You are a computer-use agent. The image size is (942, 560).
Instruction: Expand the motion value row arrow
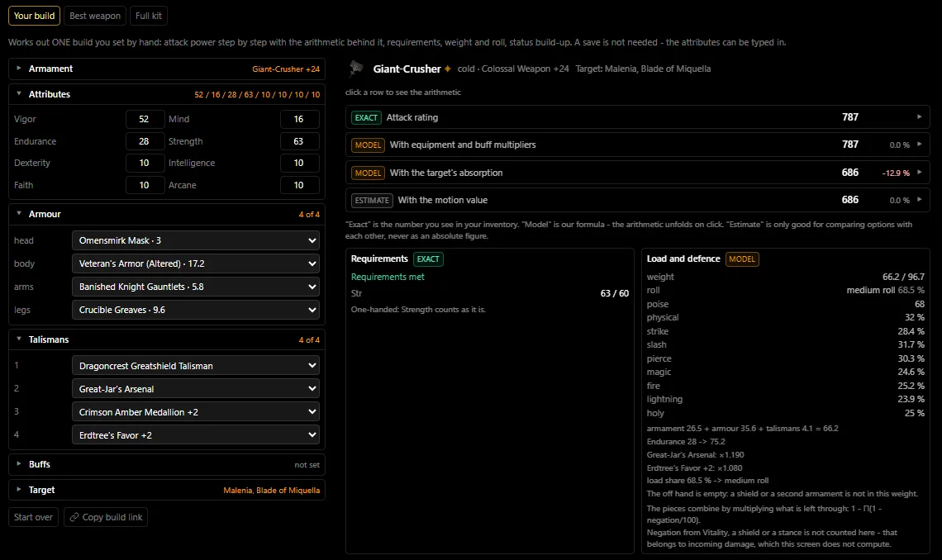pyautogui.click(x=919, y=200)
